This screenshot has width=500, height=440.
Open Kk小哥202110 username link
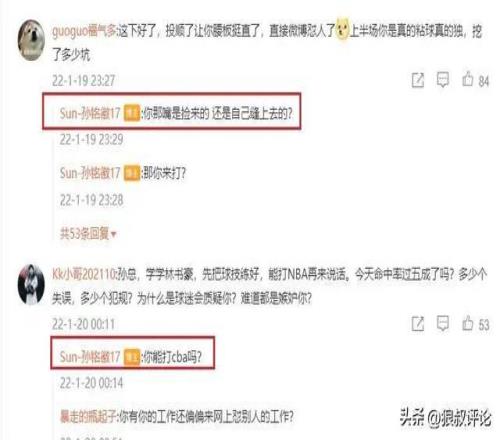pos(84,275)
